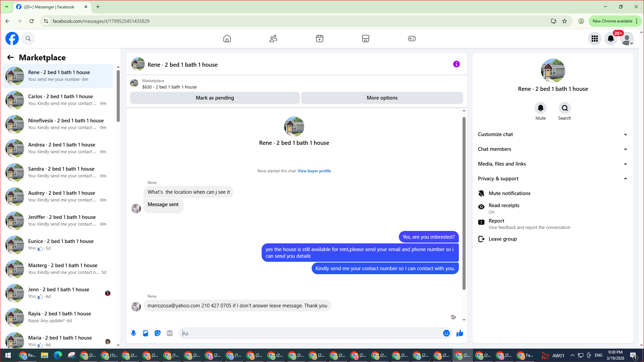
Task: Open the sticker picker icon
Action: [158, 333]
